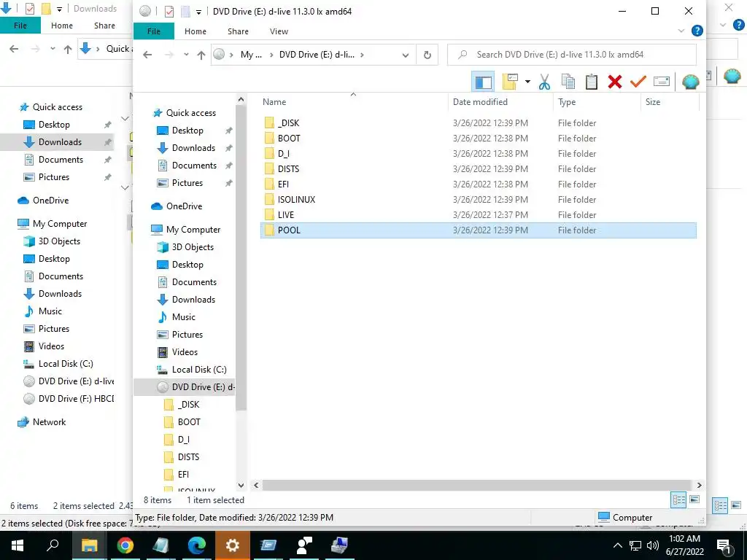The width and height of the screenshot is (747, 560).
Task: Click the search DVD Drive input field
Action: (572, 55)
